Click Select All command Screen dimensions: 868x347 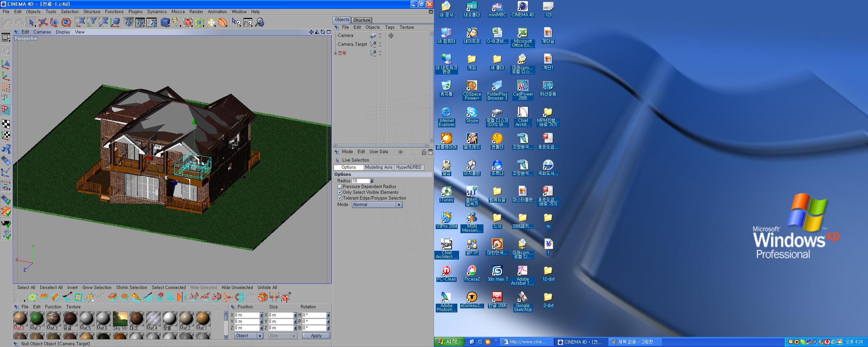pyautogui.click(x=26, y=288)
